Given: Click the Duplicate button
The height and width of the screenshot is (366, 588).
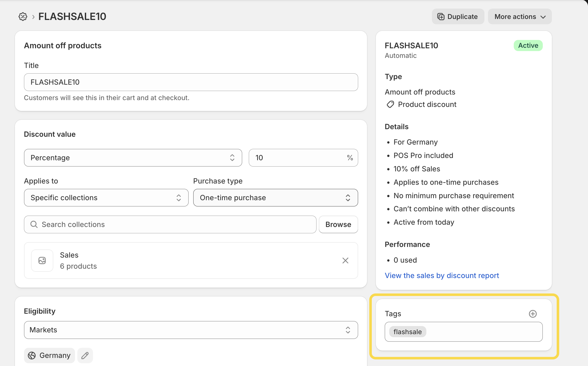Looking at the screenshot, I should point(458,17).
